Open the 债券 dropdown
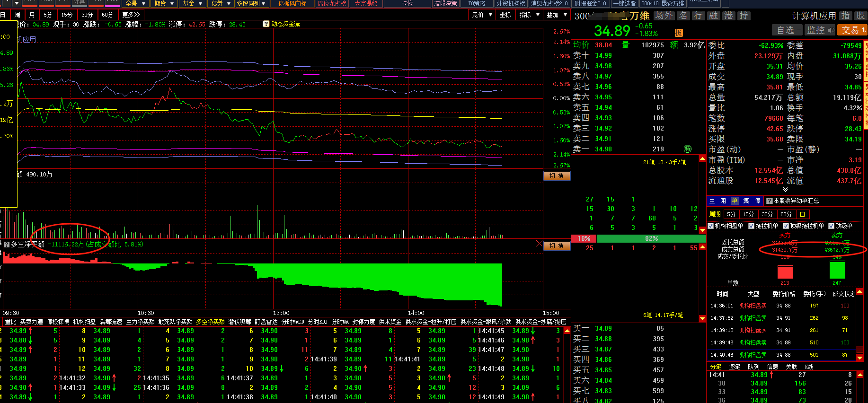 click(221, 3)
